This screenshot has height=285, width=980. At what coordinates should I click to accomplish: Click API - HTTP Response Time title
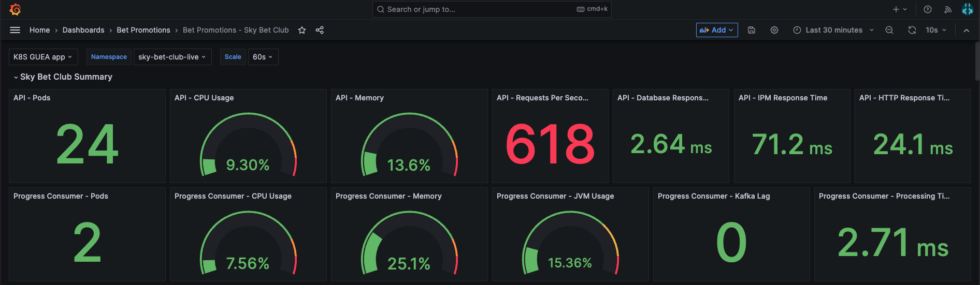(x=904, y=98)
